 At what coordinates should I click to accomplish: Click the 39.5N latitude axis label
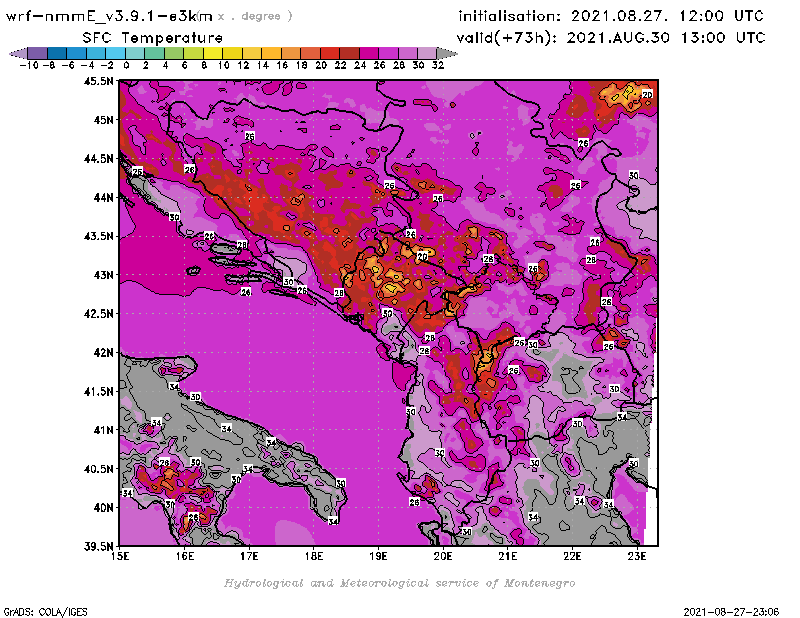pyautogui.click(x=98, y=547)
